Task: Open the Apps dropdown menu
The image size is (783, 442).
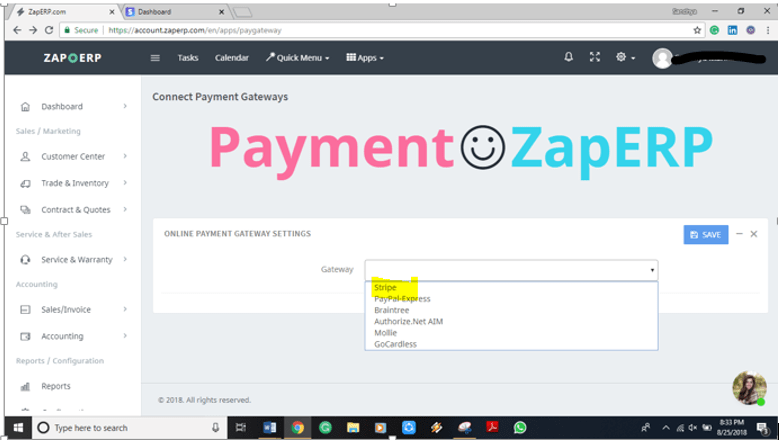Action: pos(365,58)
